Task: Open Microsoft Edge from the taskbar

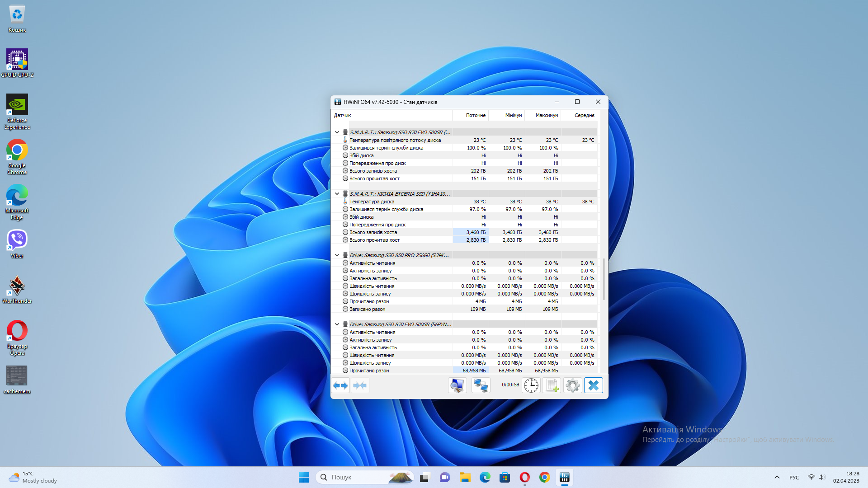Action: click(485, 477)
